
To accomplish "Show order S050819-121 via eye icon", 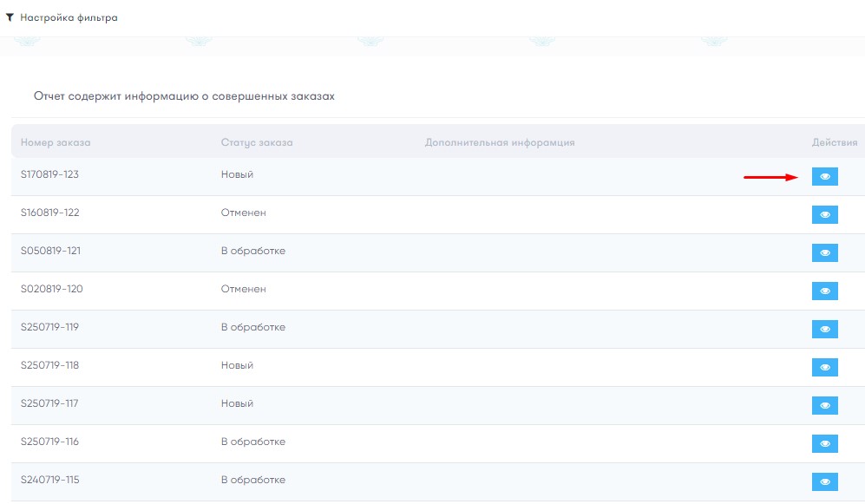I will pos(825,252).
